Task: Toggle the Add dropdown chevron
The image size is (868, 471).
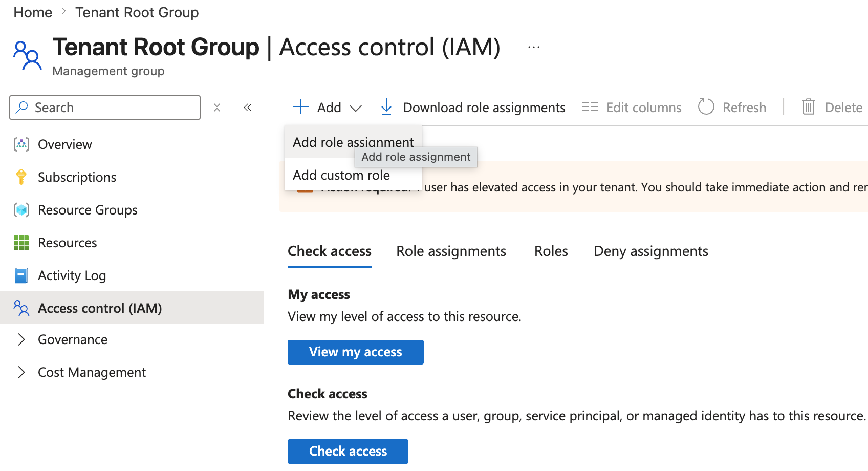Action: point(356,108)
